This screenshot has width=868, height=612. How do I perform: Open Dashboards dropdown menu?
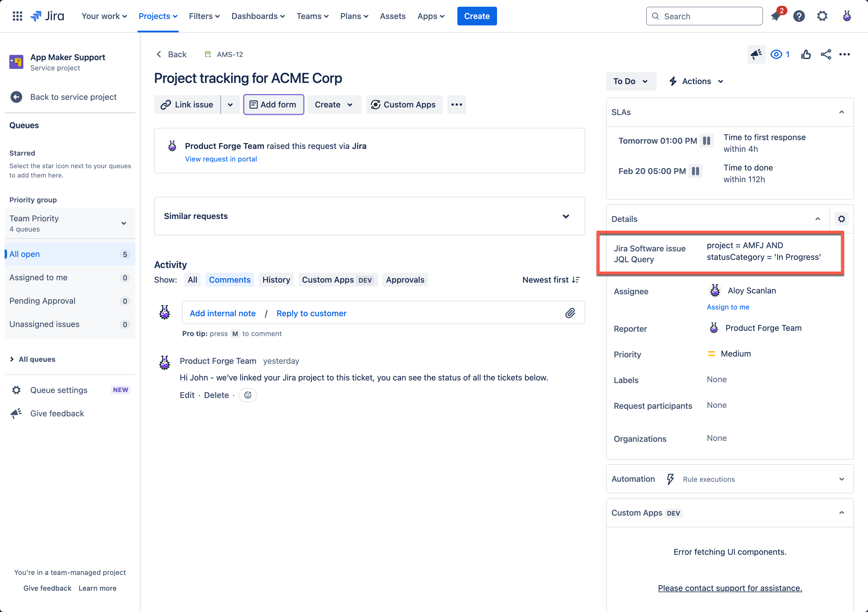pos(258,16)
